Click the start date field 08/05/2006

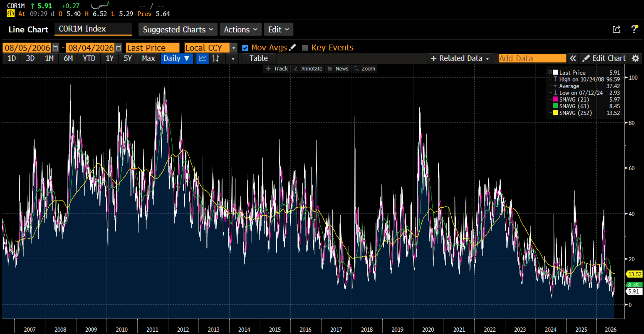pyautogui.click(x=27, y=48)
